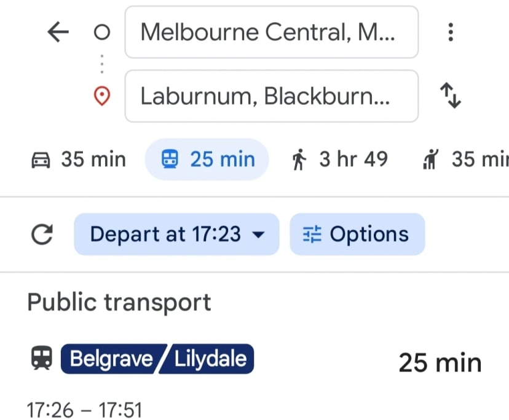
Task: Tap the train icon beside Belgrave
Action: [41, 359]
